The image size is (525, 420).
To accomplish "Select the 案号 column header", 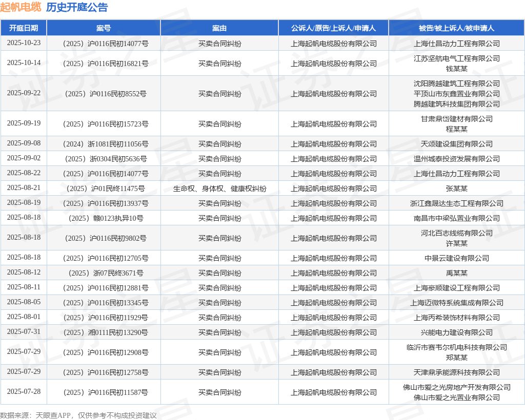I will (104, 28).
